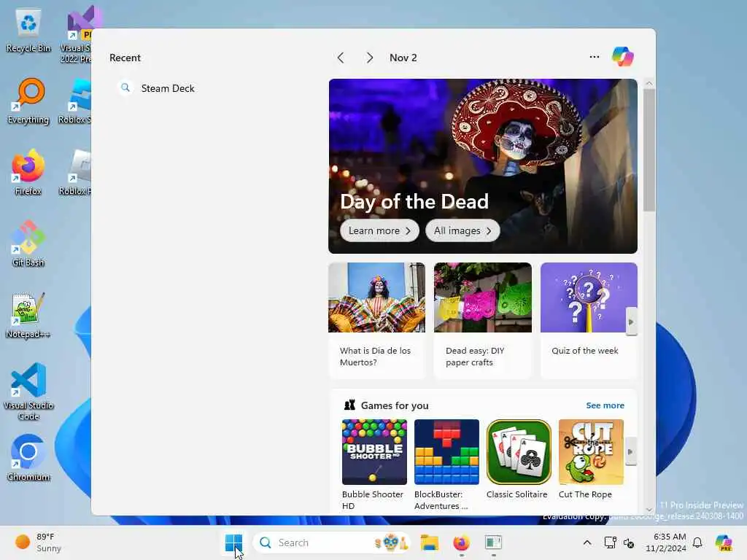747x560 pixels.
Task: Open the Copilot icon in search panel
Action: tap(623, 57)
